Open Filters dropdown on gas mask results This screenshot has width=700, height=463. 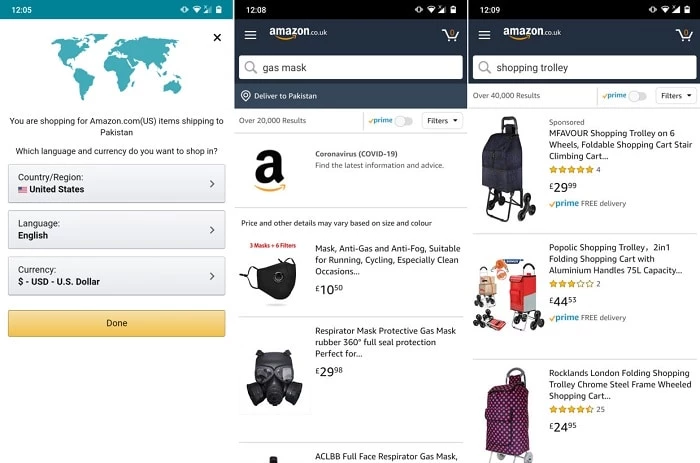[442, 121]
